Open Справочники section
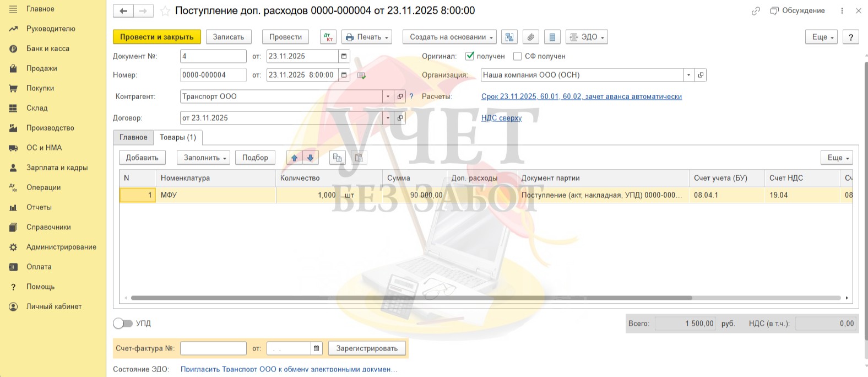 pyautogui.click(x=48, y=227)
